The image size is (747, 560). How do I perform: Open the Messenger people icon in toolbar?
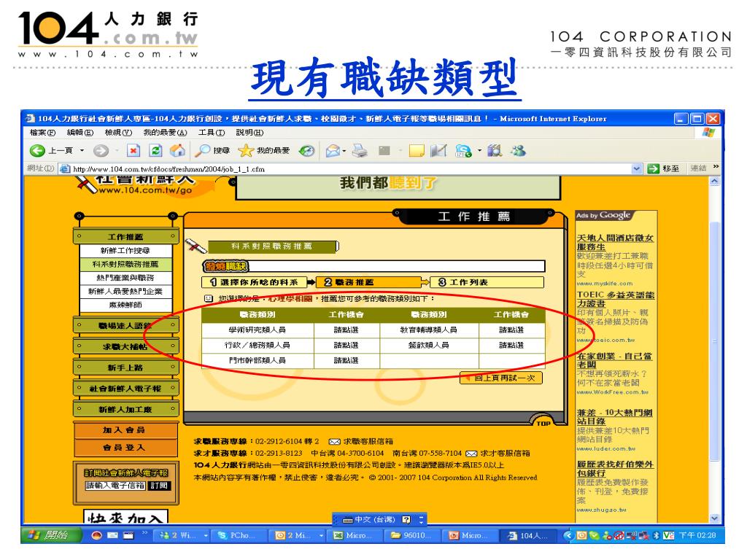coord(518,151)
